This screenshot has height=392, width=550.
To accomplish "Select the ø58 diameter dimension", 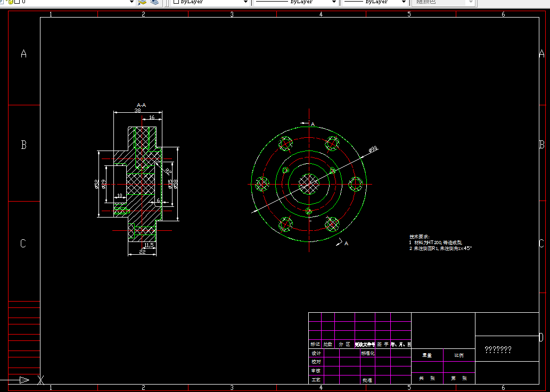I will click(175, 184).
